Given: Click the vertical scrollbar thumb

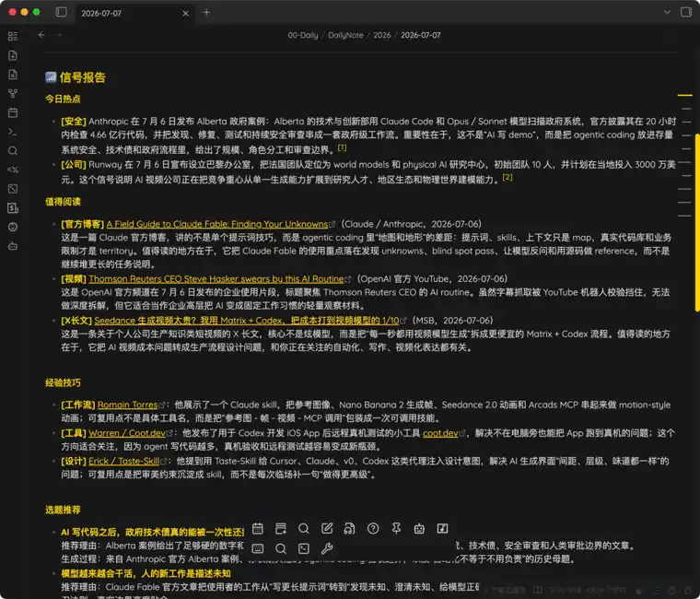Looking at the screenshot, I should point(697,222).
